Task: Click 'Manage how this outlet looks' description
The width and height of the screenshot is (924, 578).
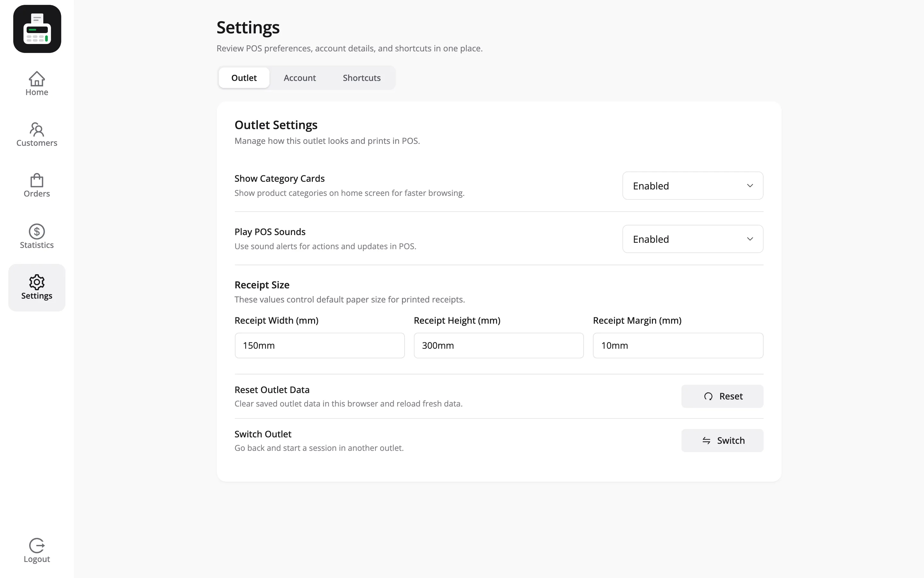Action: 327,141
